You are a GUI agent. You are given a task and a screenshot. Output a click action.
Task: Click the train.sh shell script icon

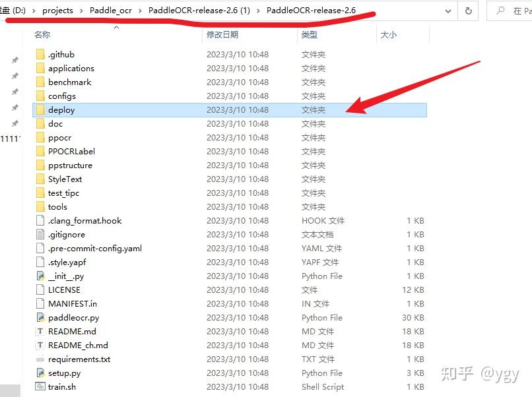point(40,386)
